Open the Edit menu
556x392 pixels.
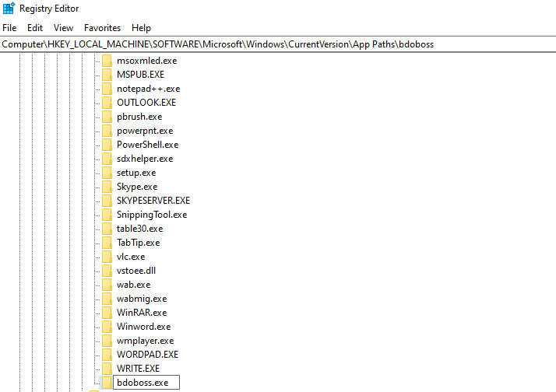(35, 28)
